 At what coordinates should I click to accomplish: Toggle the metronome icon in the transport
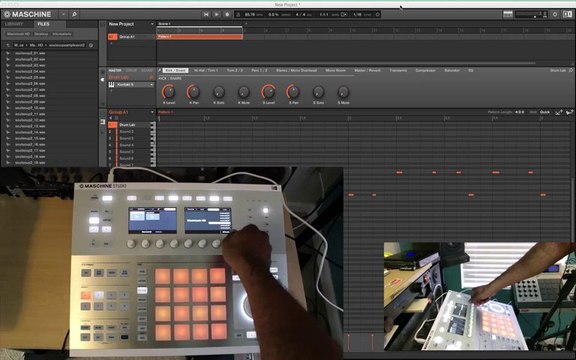point(238,14)
